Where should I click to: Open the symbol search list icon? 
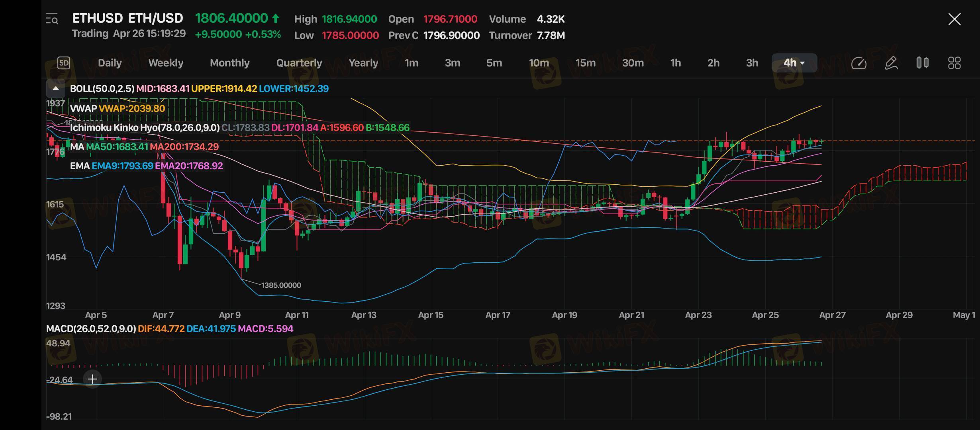52,19
